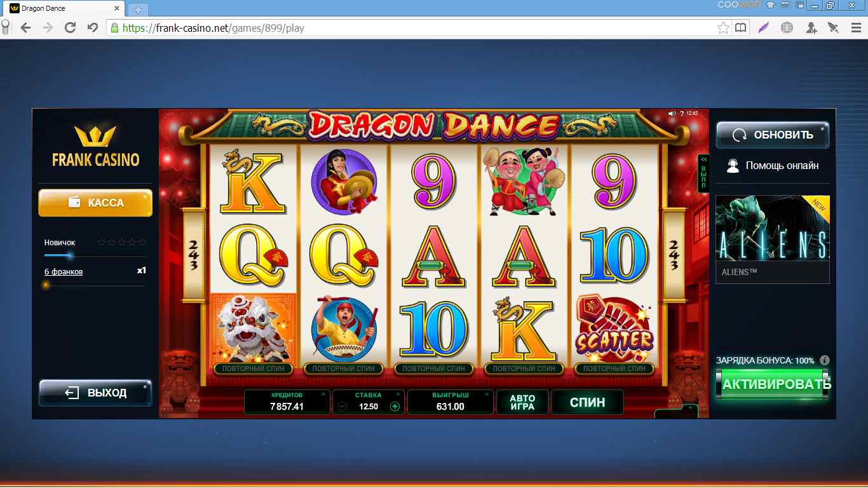Open a new browser tab
The width and height of the screenshot is (868, 488).
[x=137, y=9]
